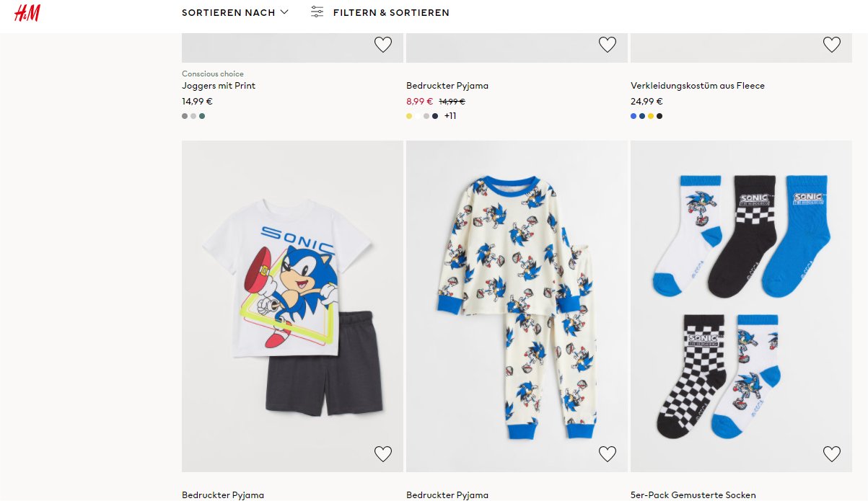
Task: Click the Sortieren Nach chevron arrow
Action: point(284,12)
